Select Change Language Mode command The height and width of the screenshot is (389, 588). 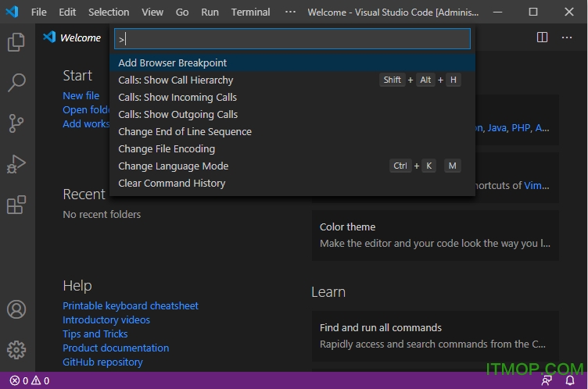pyautogui.click(x=292, y=166)
